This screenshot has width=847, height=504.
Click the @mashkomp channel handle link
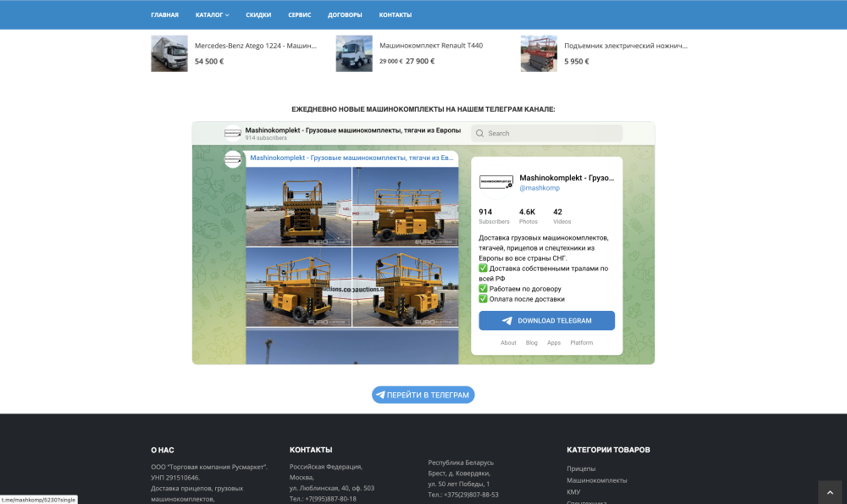click(x=540, y=188)
